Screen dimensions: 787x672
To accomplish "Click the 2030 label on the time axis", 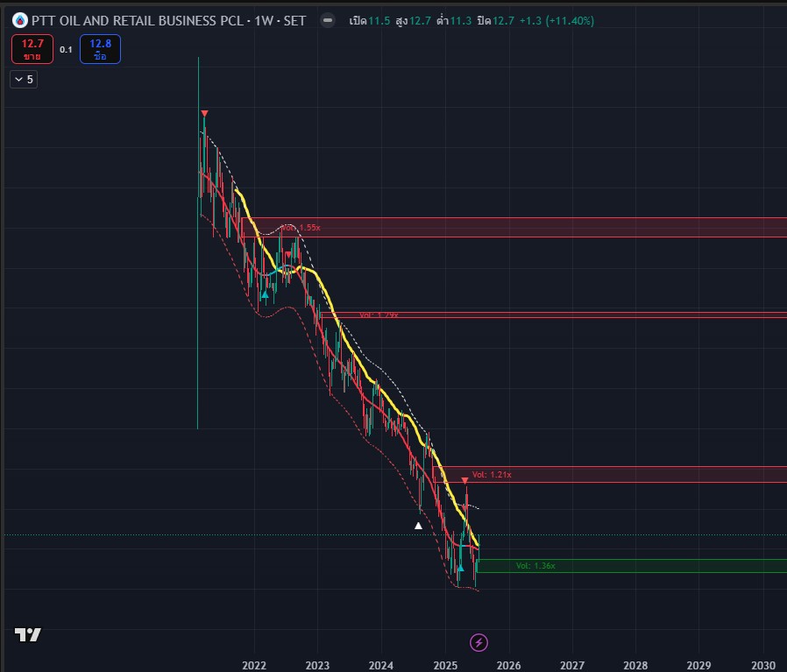I will (x=763, y=666).
